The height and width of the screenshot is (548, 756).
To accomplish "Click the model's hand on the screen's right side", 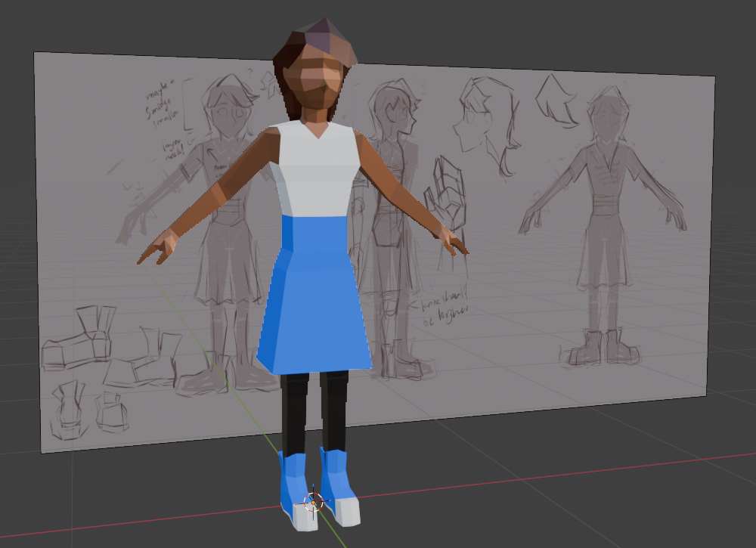I will click(x=454, y=243).
